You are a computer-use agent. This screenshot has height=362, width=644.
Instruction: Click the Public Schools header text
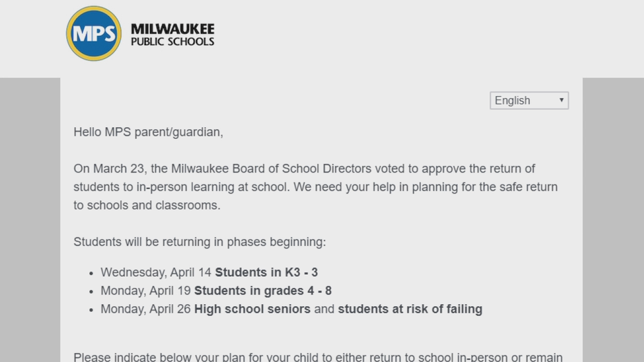(173, 42)
